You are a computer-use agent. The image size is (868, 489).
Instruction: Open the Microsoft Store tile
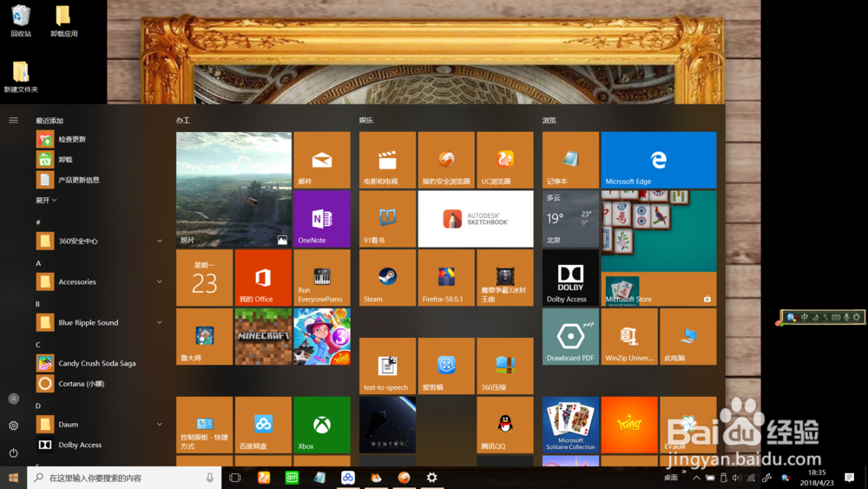pos(659,248)
